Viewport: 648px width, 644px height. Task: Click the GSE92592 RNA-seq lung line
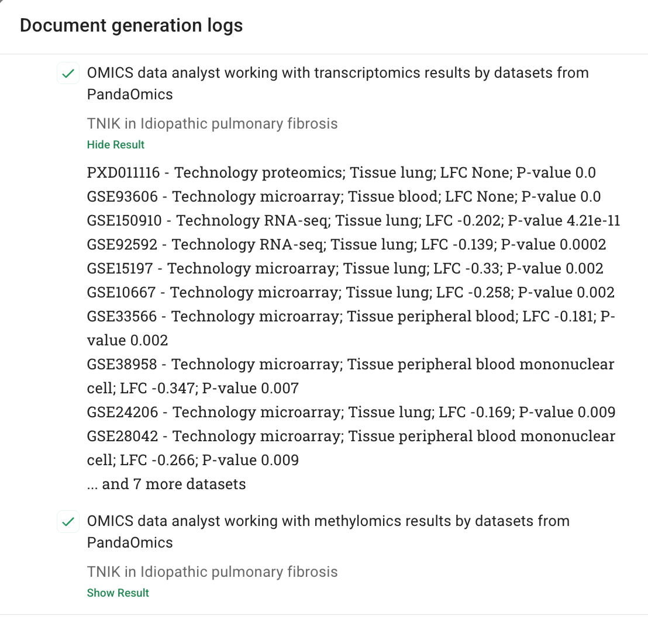[346, 245]
